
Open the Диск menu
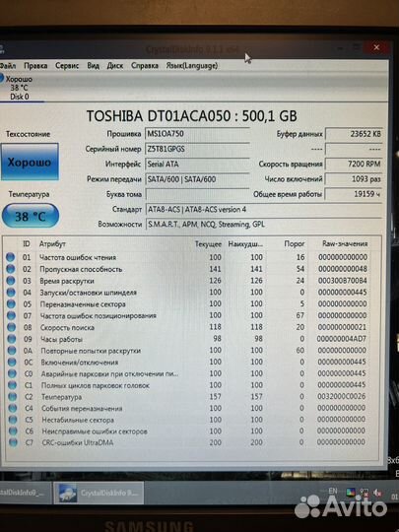coord(115,65)
